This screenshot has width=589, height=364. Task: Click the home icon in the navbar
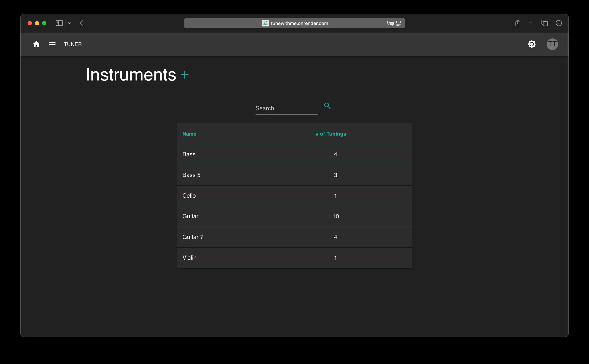tap(36, 44)
